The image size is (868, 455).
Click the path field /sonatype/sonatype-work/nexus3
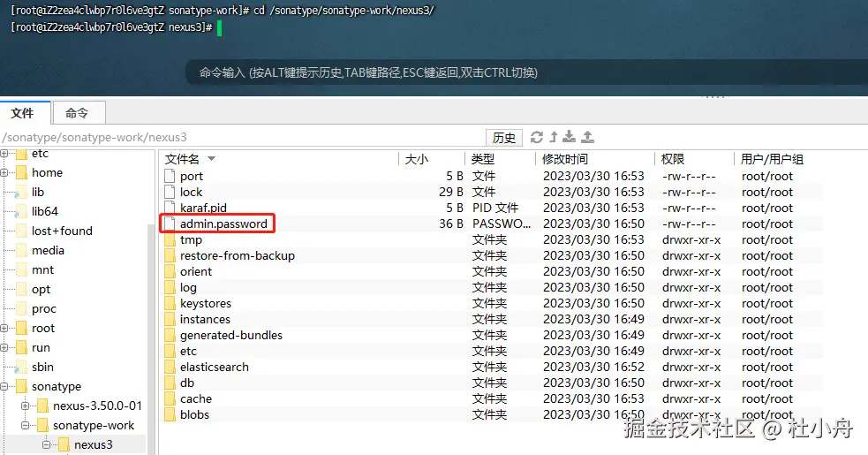click(x=241, y=137)
